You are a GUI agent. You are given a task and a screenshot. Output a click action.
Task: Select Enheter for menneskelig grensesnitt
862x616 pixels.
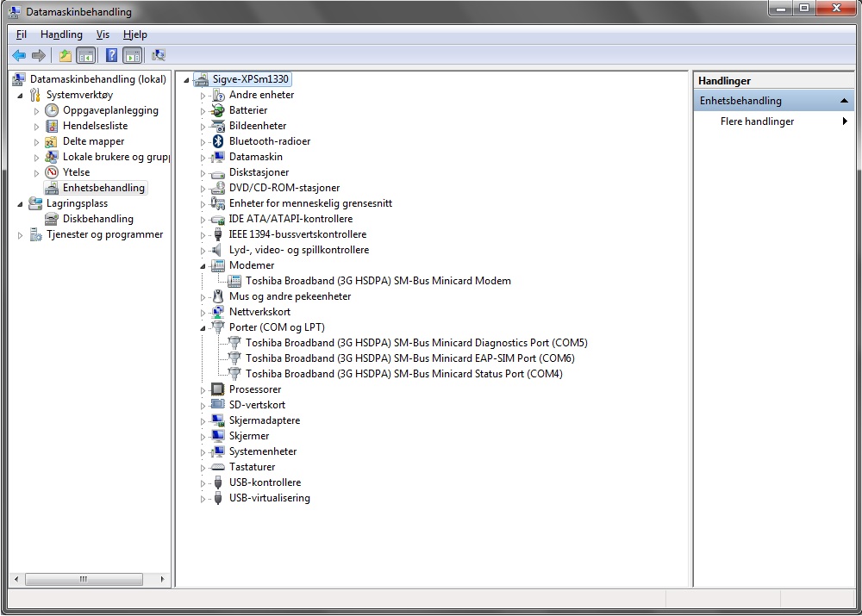[x=310, y=203]
